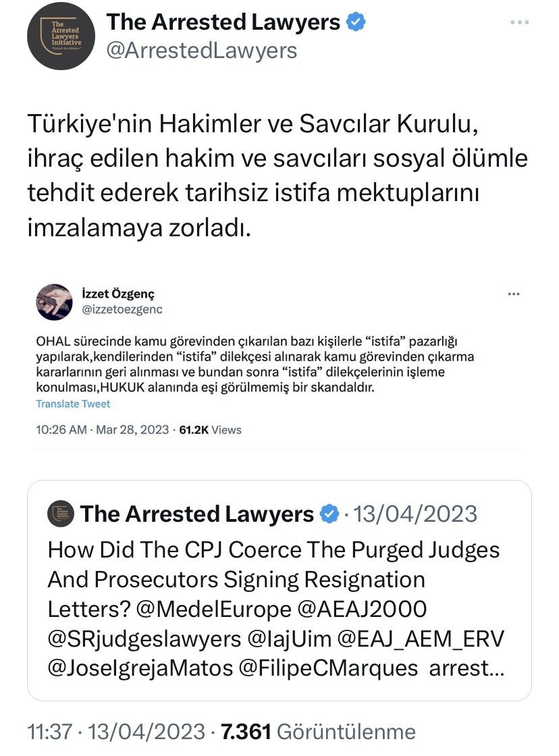Open the @AEAJ2000 mention
This screenshot has height=756, width=559.
pos(363,609)
